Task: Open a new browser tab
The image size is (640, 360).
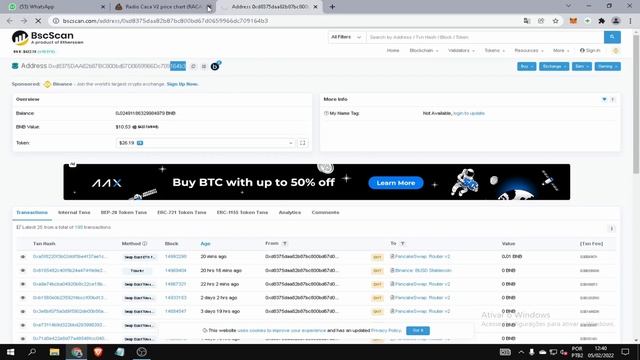Action: (x=332, y=7)
